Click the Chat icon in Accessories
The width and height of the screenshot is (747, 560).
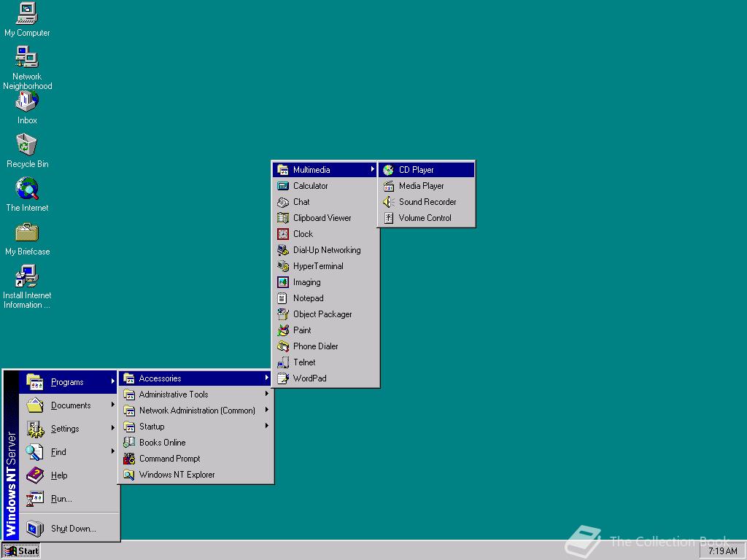tap(283, 203)
